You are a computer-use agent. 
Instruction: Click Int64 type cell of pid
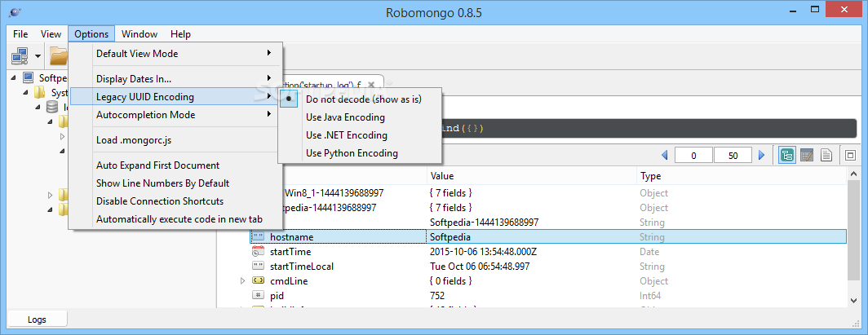coord(650,296)
